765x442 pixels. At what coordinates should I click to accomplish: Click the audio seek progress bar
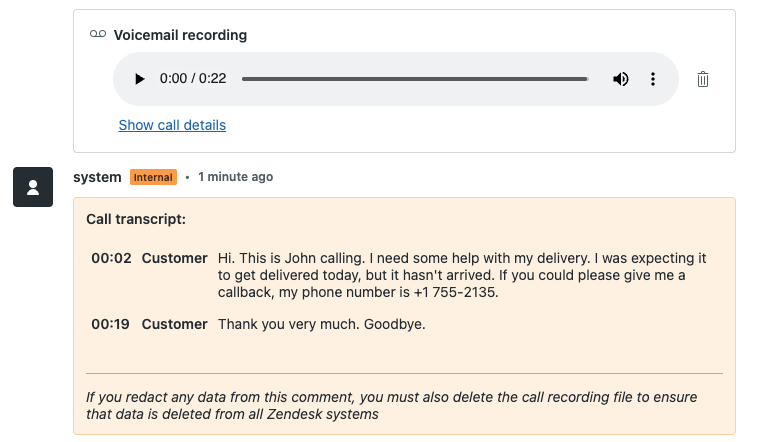click(x=415, y=79)
